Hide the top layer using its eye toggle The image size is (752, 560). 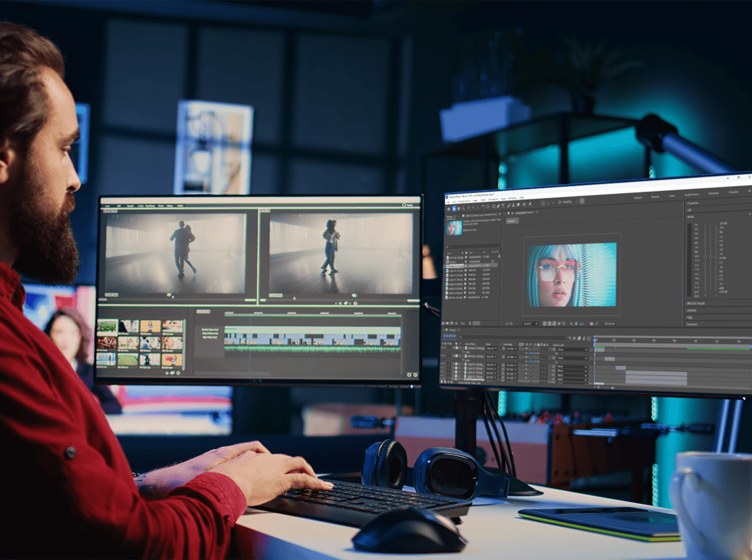[443, 347]
